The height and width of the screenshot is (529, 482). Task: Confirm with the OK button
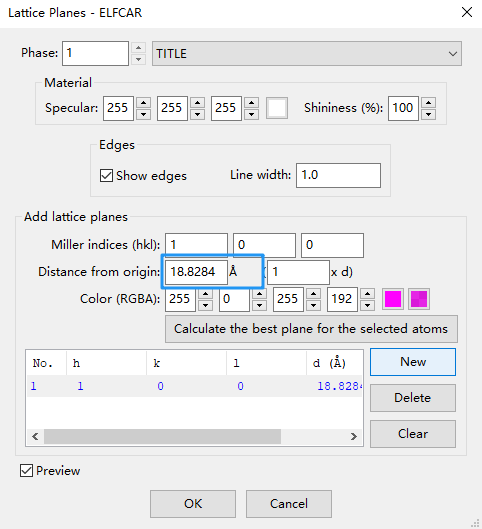click(x=193, y=504)
